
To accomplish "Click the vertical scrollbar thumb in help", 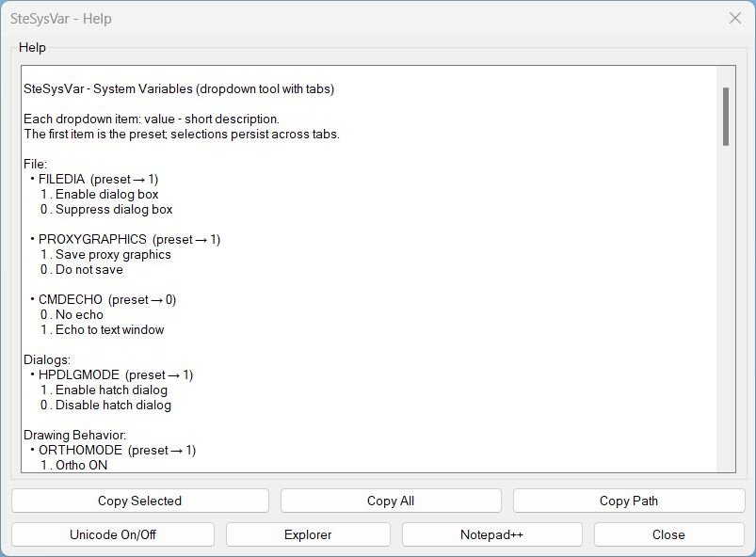I will [x=726, y=116].
